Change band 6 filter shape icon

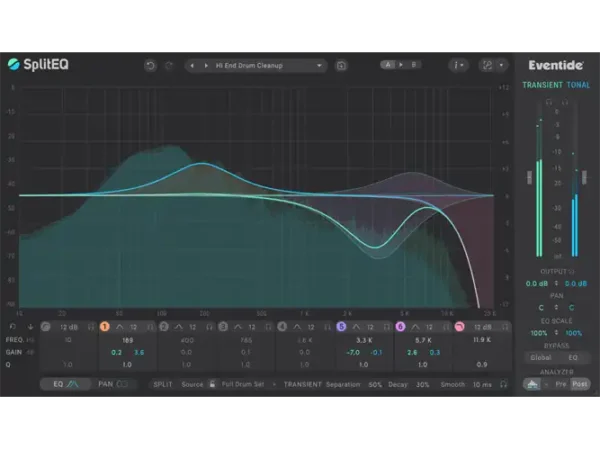(416, 327)
